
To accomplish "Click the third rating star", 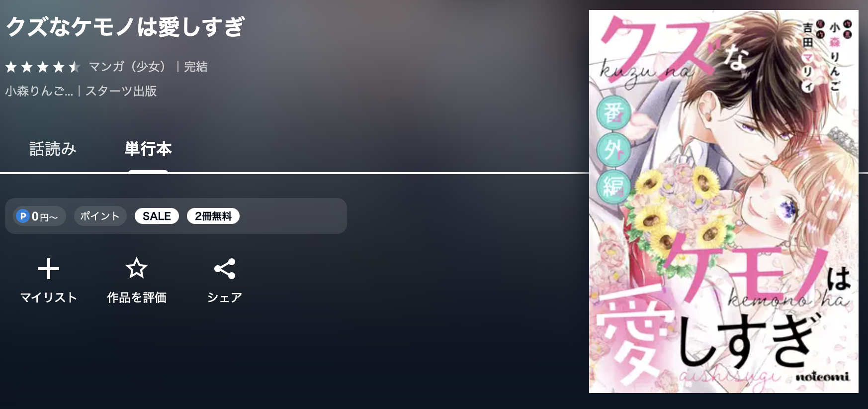I will tap(43, 67).
